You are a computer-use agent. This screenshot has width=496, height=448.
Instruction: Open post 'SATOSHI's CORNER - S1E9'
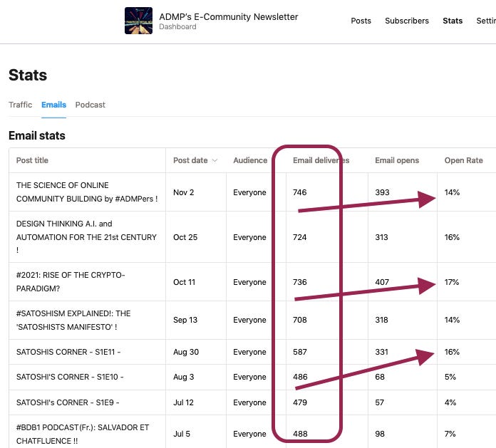point(68,402)
